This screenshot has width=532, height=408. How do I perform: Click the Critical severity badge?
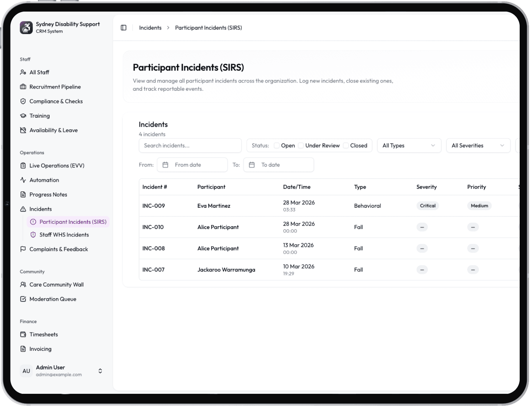click(x=428, y=206)
